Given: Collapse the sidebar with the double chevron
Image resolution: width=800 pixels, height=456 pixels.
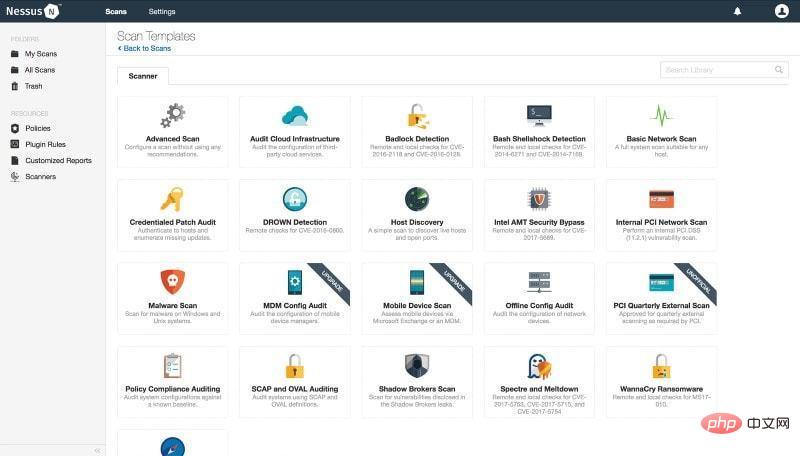Looking at the screenshot, I should (97, 450).
